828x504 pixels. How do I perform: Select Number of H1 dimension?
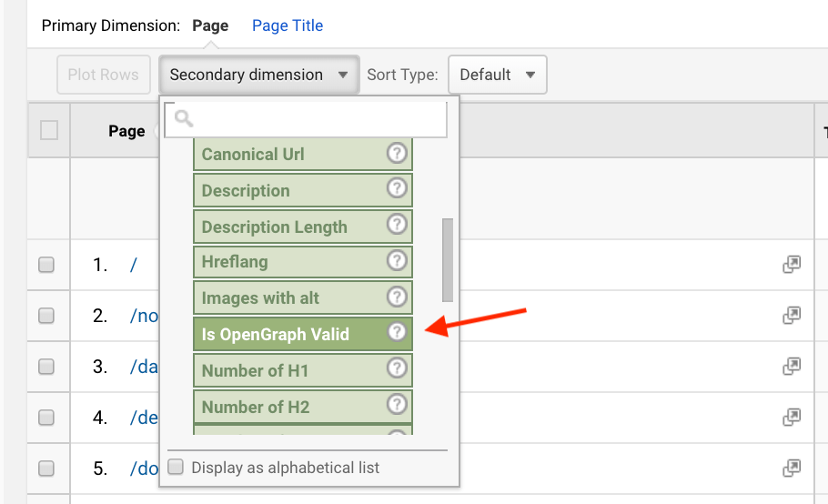tap(303, 370)
